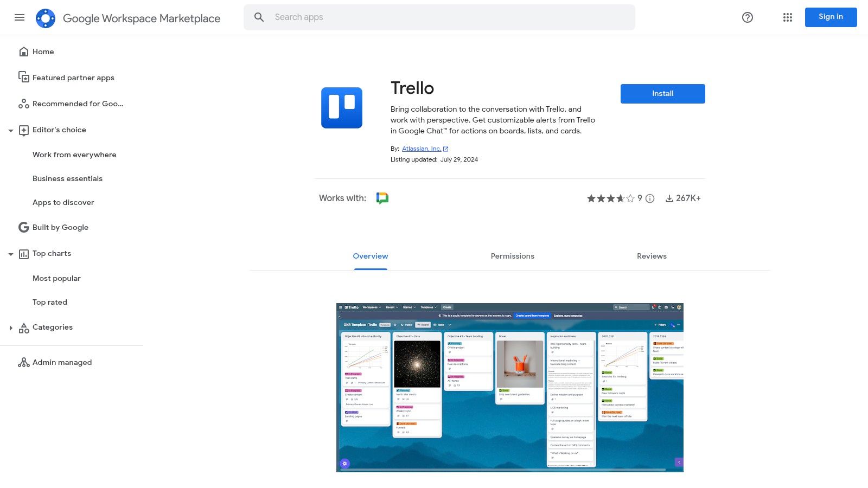This screenshot has width=868, height=488.
Task: Open the Reviews tab
Action: [x=652, y=255]
